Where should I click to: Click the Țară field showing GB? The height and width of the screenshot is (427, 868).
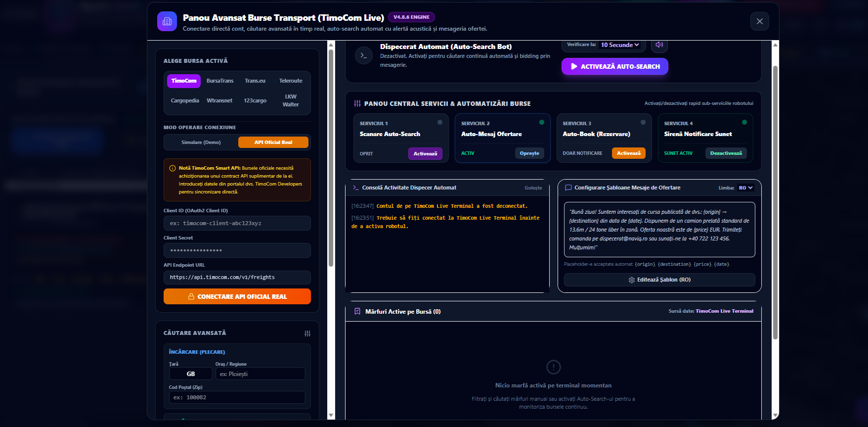[x=191, y=374]
